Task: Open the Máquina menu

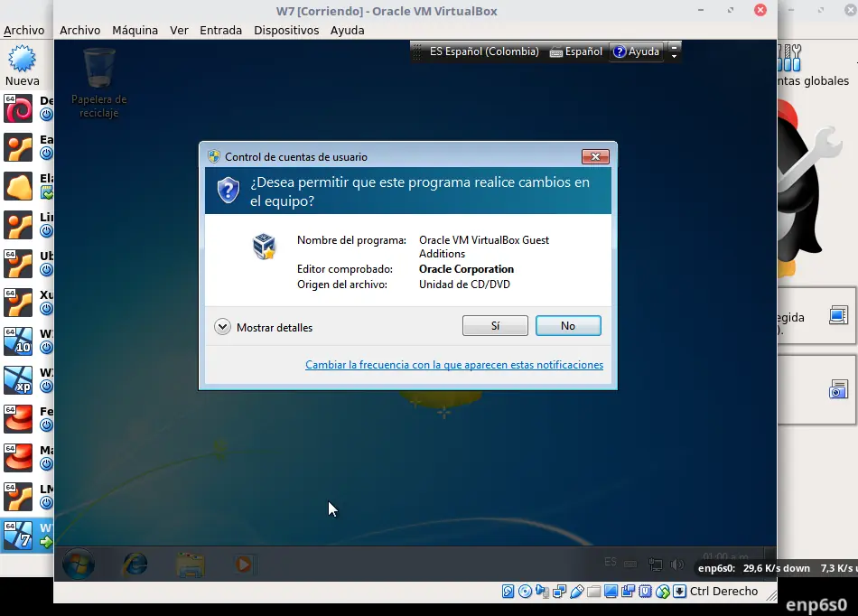Action: pos(135,30)
